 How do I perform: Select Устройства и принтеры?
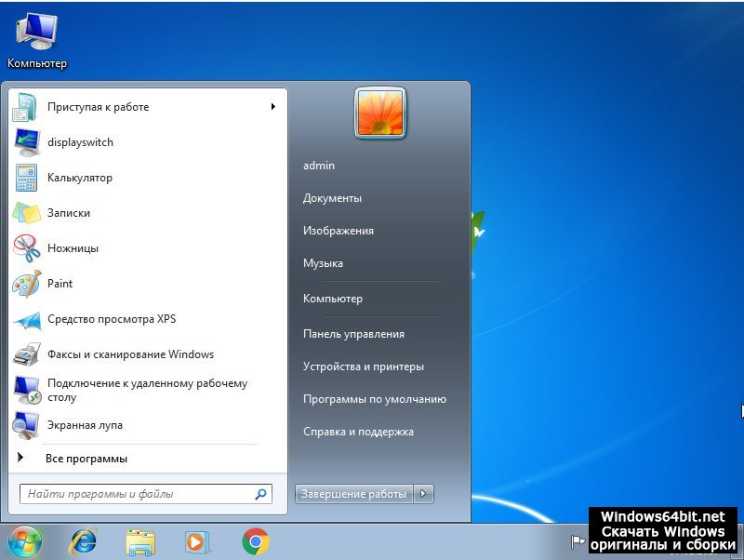[363, 367]
